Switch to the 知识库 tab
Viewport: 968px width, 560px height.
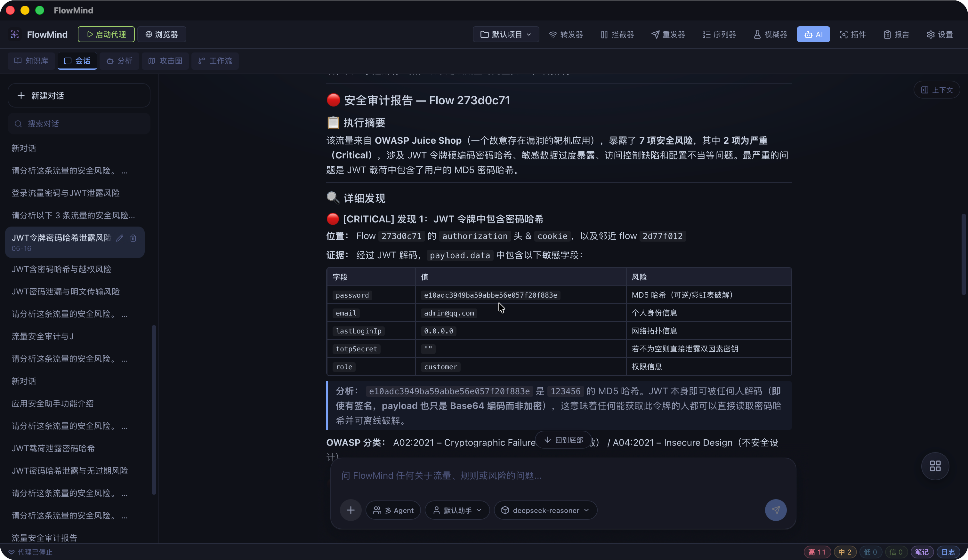point(31,61)
